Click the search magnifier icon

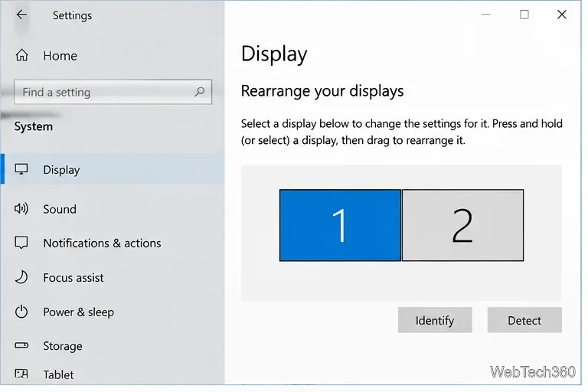pyautogui.click(x=200, y=92)
